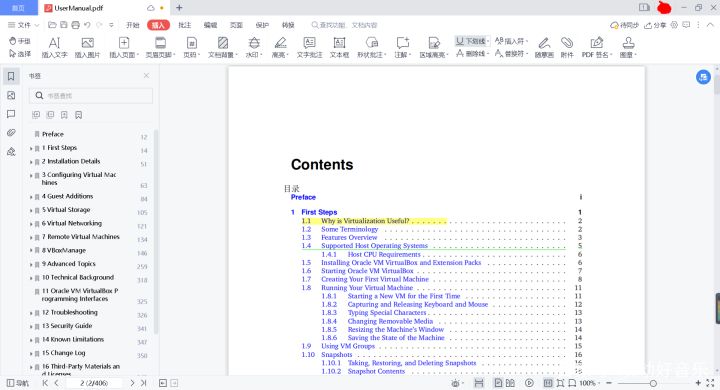Click the 待同步 cloud sync button

[624, 25]
